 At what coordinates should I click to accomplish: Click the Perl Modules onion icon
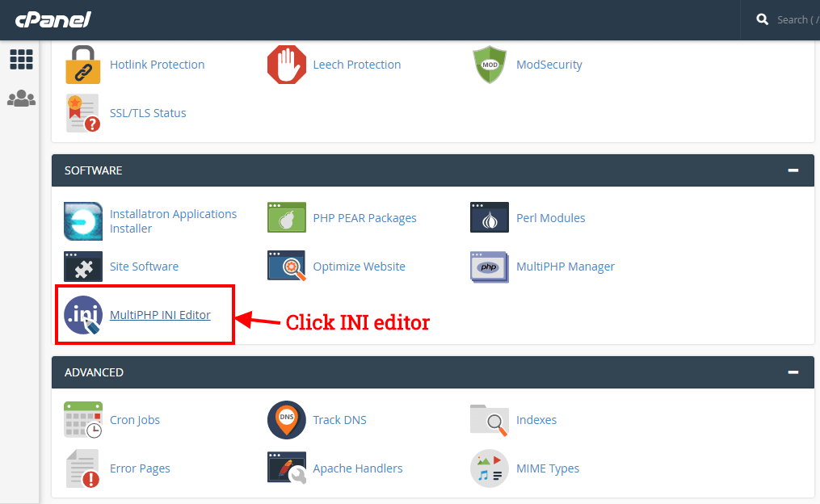coord(490,217)
